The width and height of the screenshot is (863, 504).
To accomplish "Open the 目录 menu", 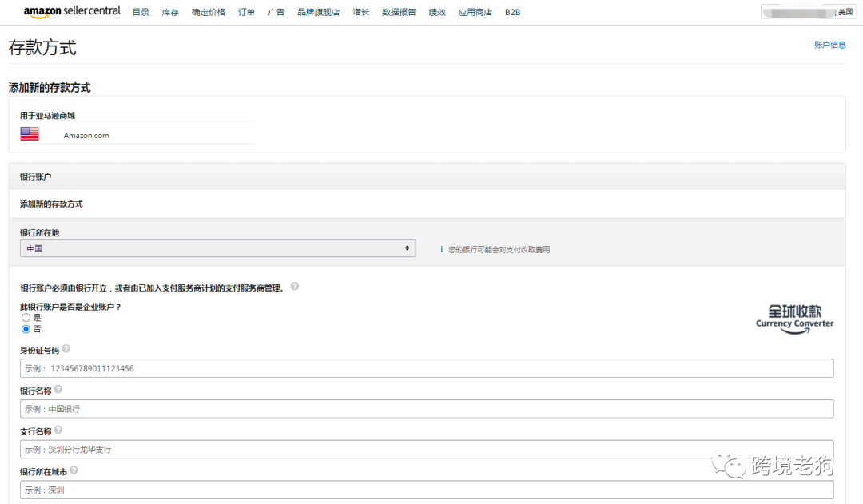I will 141,12.
